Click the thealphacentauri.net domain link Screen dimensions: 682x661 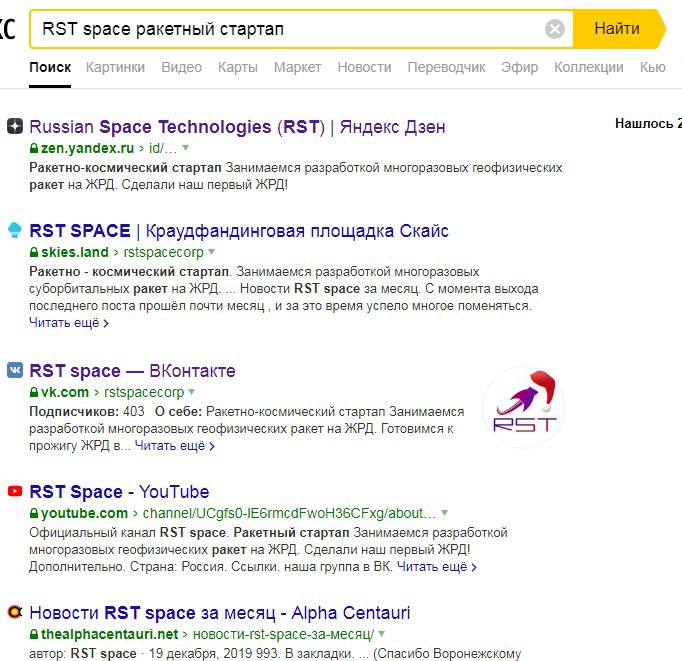110,634
